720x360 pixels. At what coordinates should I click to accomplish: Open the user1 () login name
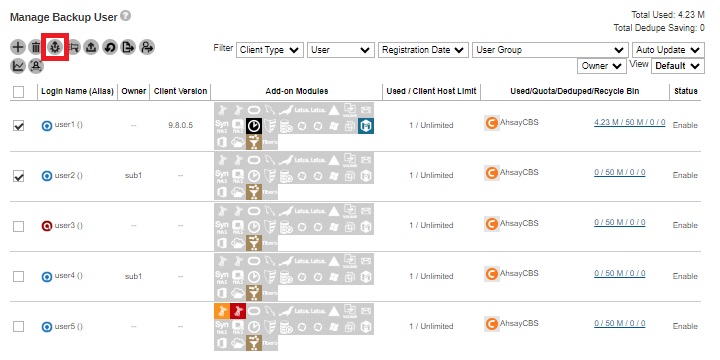[x=68, y=124]
